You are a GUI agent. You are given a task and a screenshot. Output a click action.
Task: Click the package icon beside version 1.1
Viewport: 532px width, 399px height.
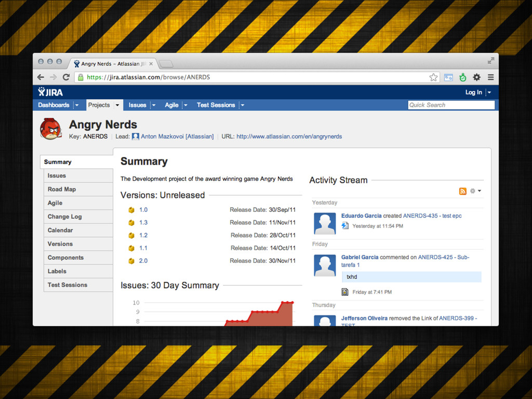coord(131,248)
